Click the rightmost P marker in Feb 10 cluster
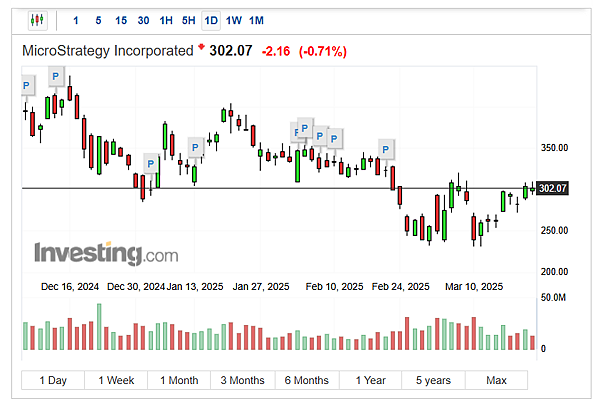 (334, 139)
